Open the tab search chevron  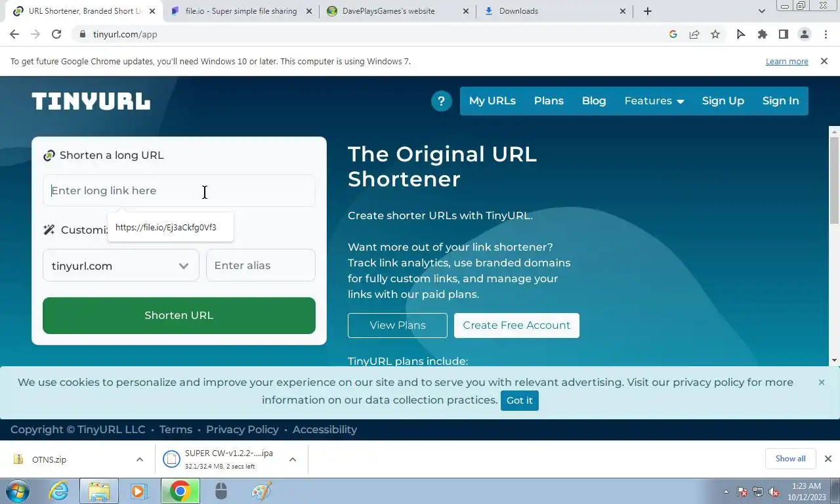(x=761, y=11)
